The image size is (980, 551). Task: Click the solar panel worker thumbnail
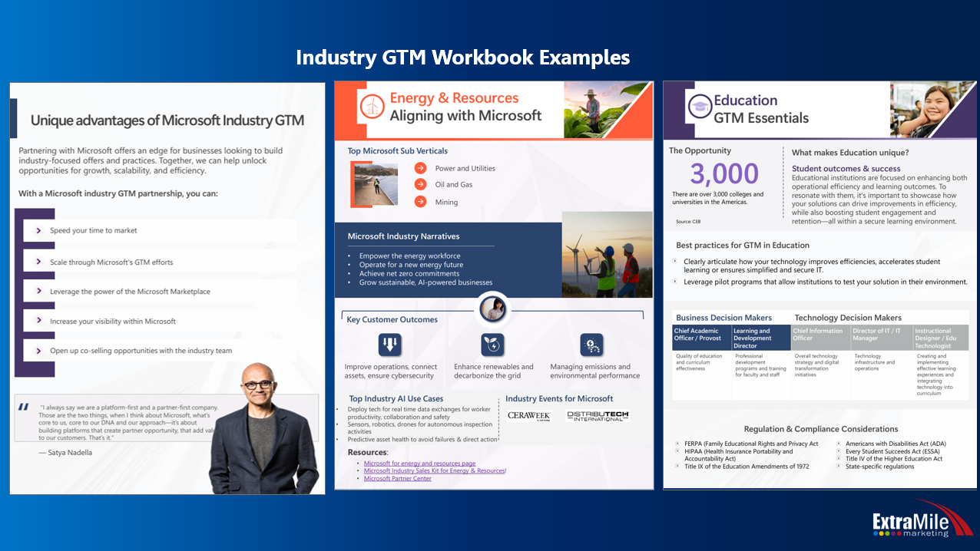[x=376, y=184]
